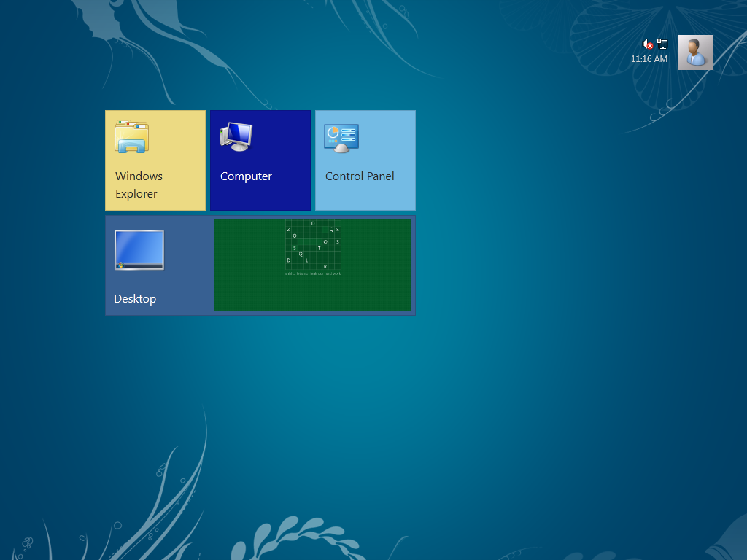Click the letter grid in desktop preview
The width and height of the screenshot is (747, 560).
313,246
